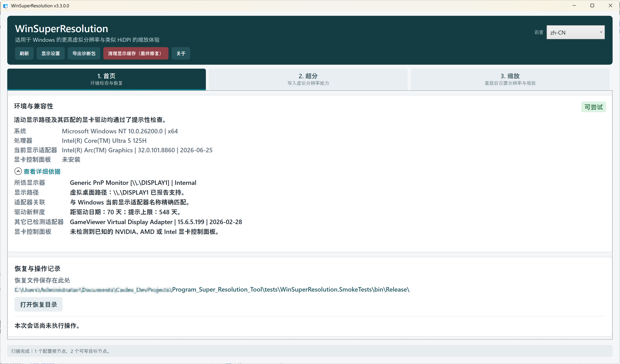Image resolution: width=620 pixels, height=364 pixels.
Task: Minimize the WinSuperResolution window
Action: pos(574,5)
